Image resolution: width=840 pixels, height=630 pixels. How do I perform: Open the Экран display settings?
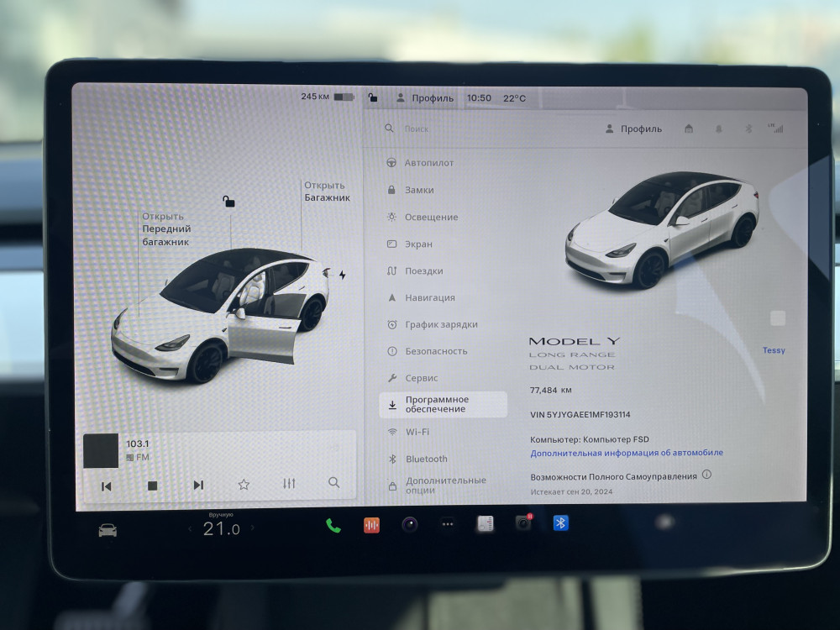[x=409, y=244]
